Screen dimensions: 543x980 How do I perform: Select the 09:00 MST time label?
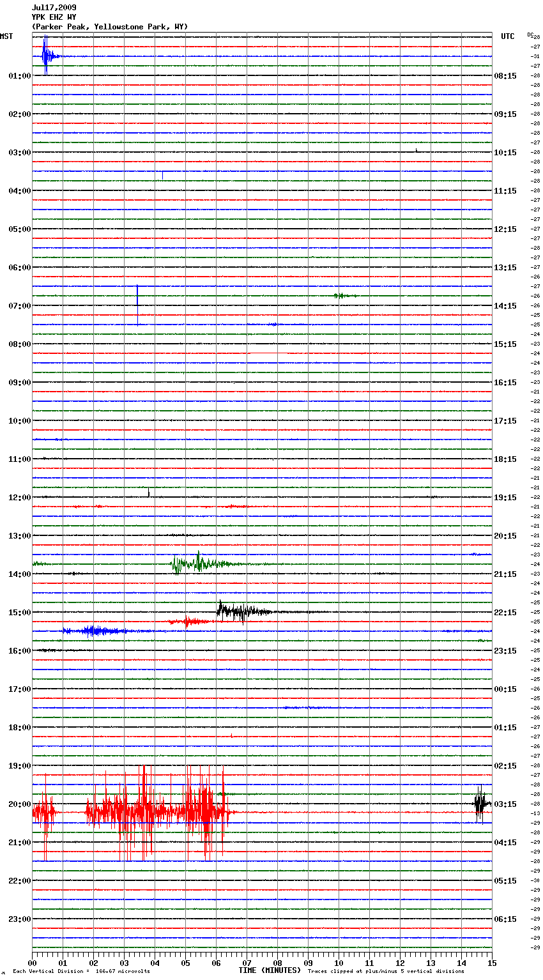coord(19,383)
